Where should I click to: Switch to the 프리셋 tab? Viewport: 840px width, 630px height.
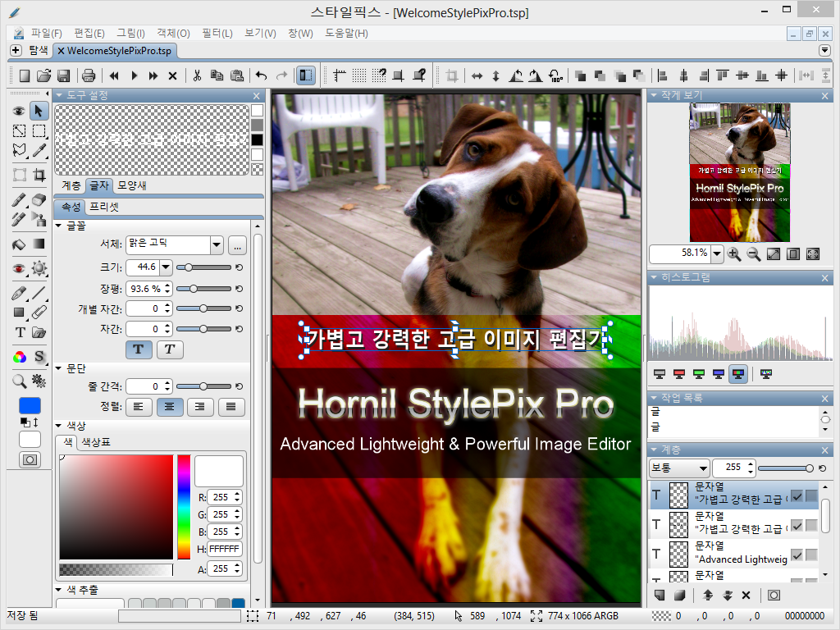104,207
